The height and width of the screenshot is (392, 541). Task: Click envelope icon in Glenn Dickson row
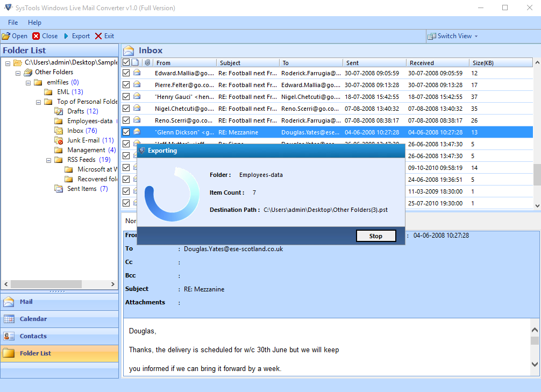click(137, 131)
